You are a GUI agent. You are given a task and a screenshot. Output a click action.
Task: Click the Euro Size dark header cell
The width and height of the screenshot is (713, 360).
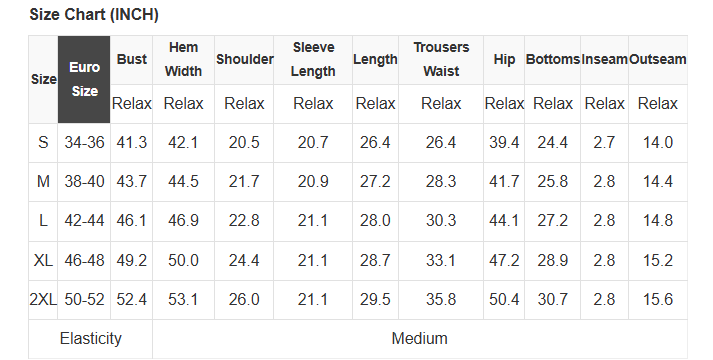(x=84, y=80)
